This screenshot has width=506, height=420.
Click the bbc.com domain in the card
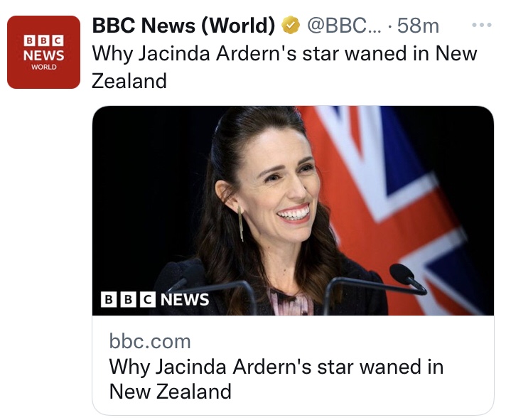[x=150, y=341]
